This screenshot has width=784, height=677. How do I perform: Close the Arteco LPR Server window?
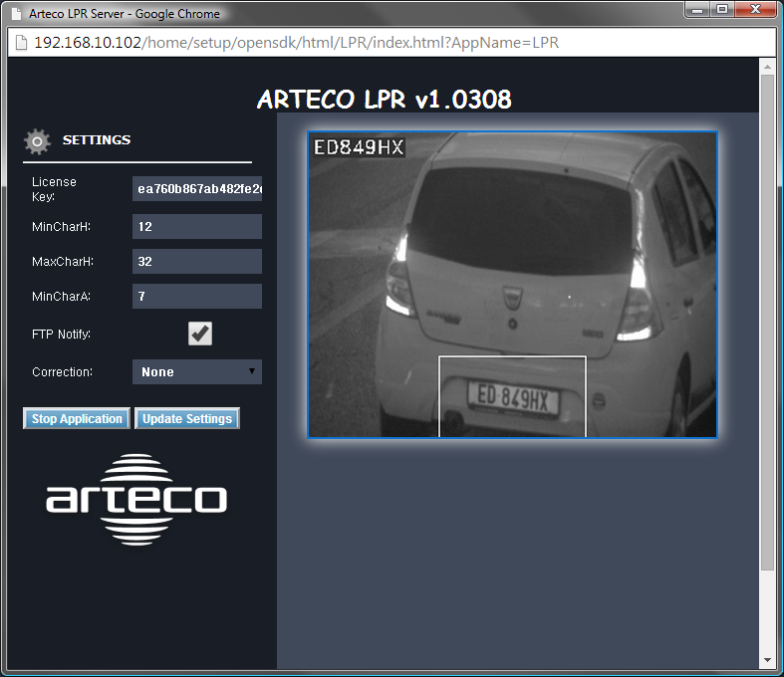click(x=755, y=10)
